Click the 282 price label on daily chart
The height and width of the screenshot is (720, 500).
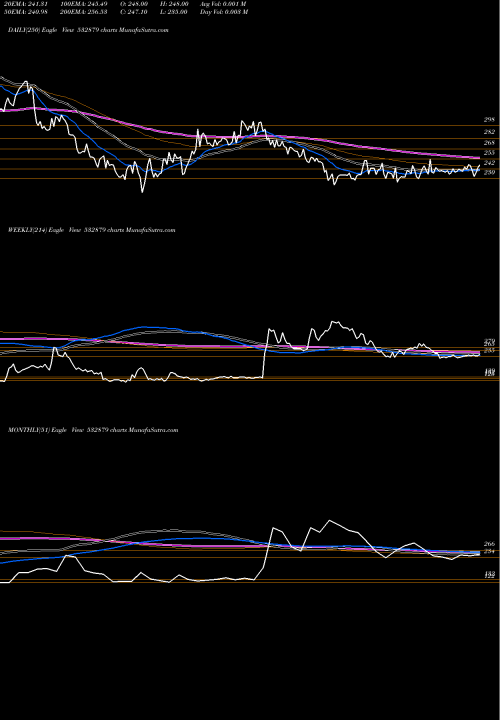(x=489, y=132)
